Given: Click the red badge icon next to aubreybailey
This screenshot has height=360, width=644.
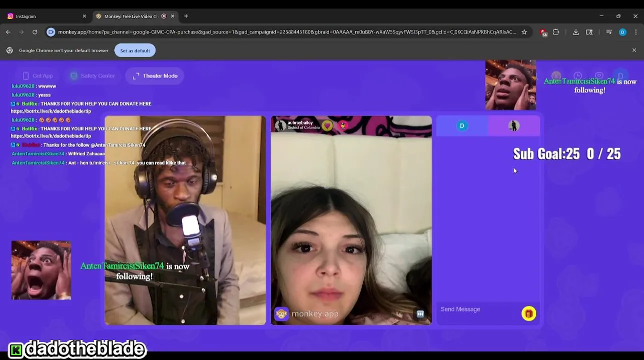Looking at the screenshot, I should tap(343, 125).
